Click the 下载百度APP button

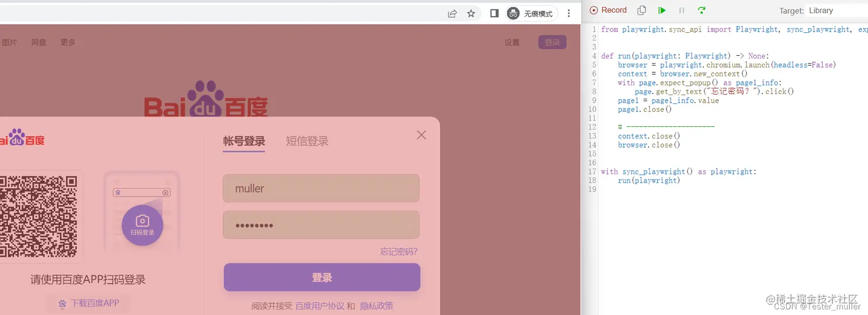coord(88,304)
